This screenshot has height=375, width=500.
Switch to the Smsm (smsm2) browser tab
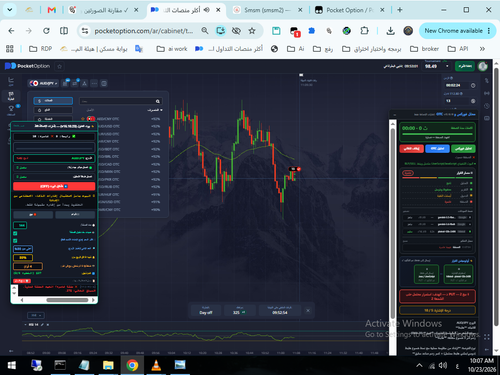(267, 10)
